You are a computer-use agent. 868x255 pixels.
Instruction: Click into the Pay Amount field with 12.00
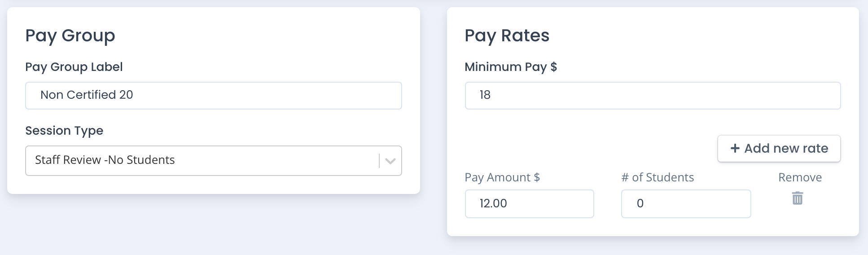(x=529, y=204)
